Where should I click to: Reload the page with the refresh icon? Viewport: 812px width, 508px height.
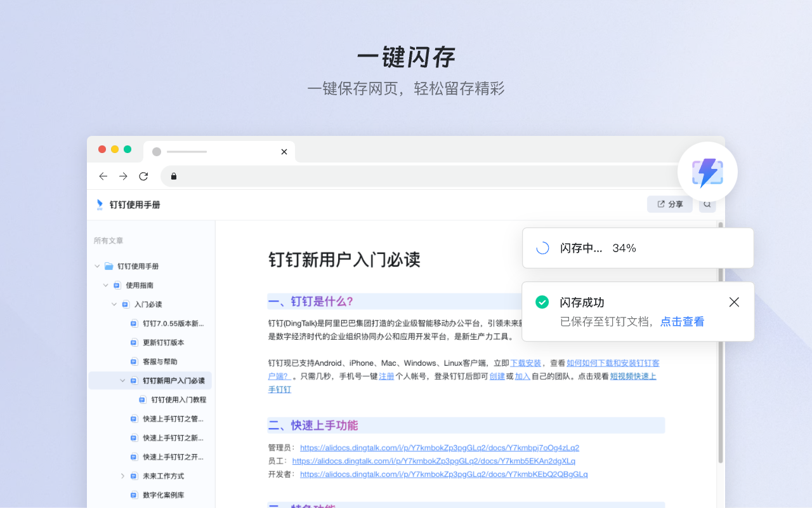[143, 177]
